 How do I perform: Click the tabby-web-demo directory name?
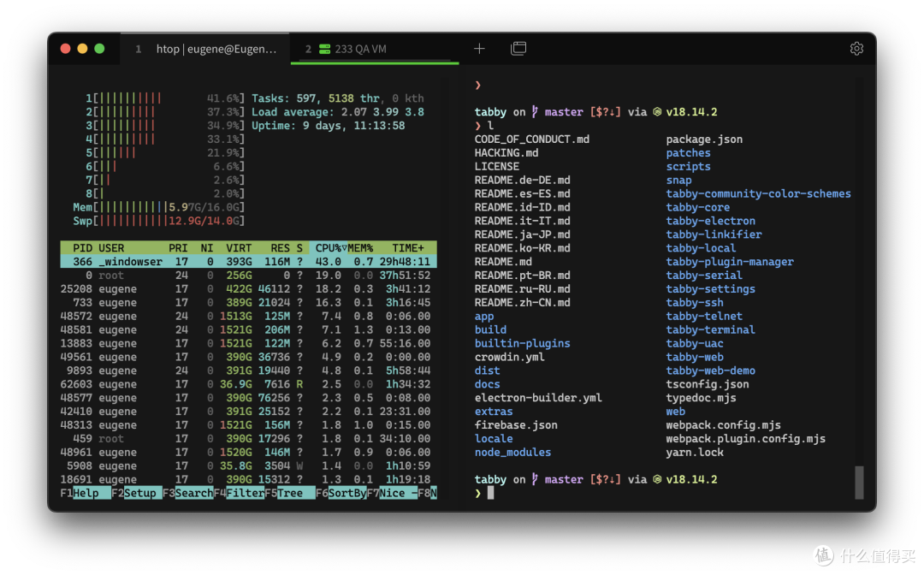click(711, 370)
